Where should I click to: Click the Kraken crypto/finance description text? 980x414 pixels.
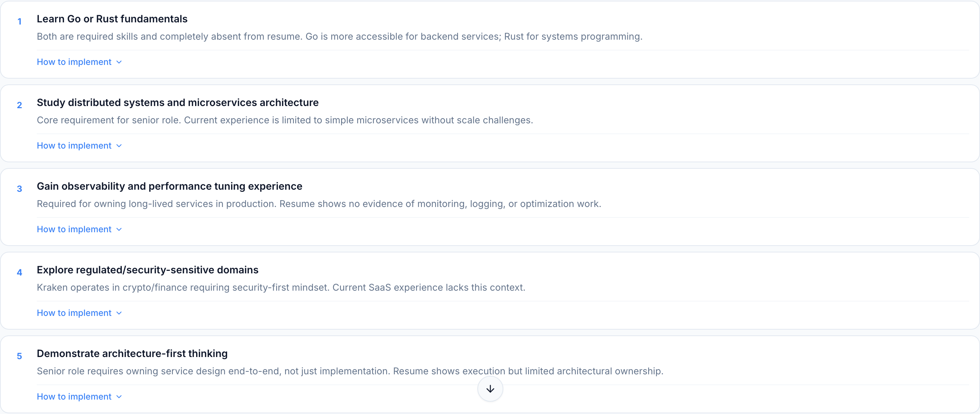click(281, 288)
